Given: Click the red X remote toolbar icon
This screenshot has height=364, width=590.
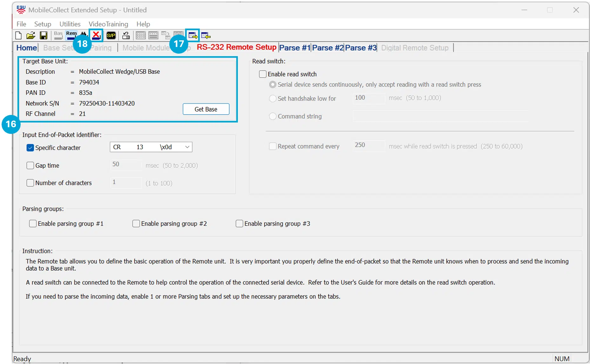Looking at the screenshot, I should click(96, 35).
